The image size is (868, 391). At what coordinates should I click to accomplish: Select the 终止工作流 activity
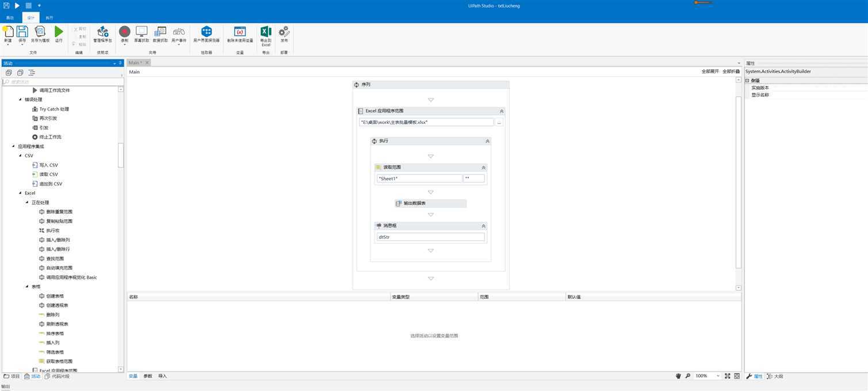point(46,137)
